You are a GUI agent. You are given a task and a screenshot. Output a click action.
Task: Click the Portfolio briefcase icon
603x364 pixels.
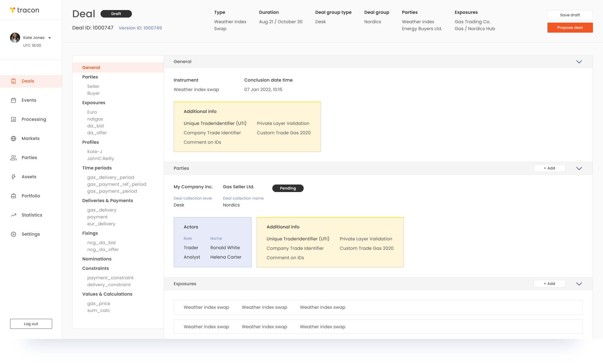[14, 196]
